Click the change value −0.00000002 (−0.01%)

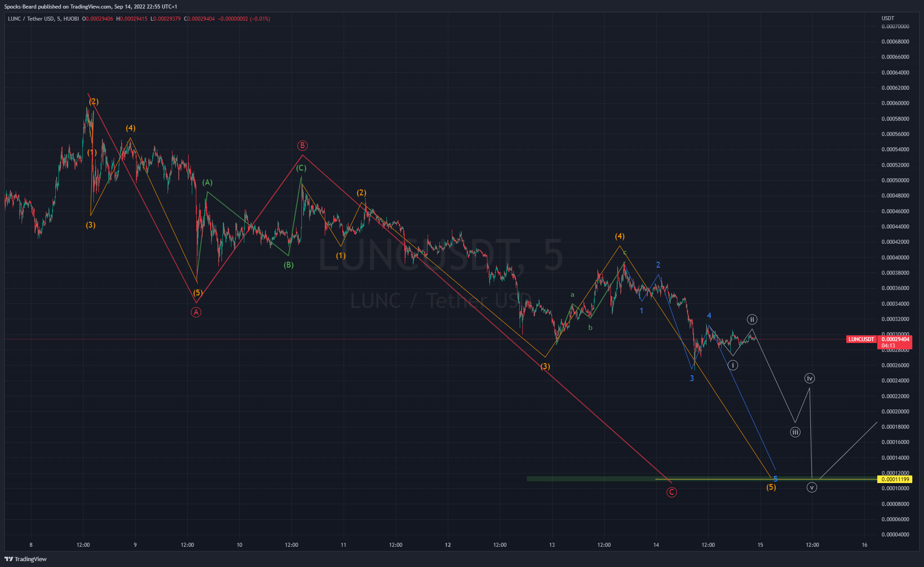244,19
